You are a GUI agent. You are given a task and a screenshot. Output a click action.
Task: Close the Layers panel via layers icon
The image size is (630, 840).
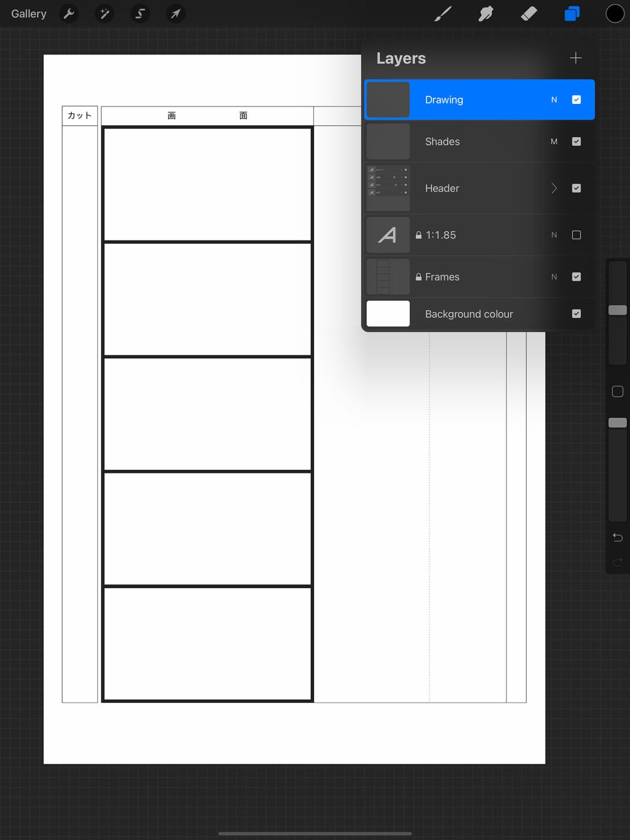(572, 14)
